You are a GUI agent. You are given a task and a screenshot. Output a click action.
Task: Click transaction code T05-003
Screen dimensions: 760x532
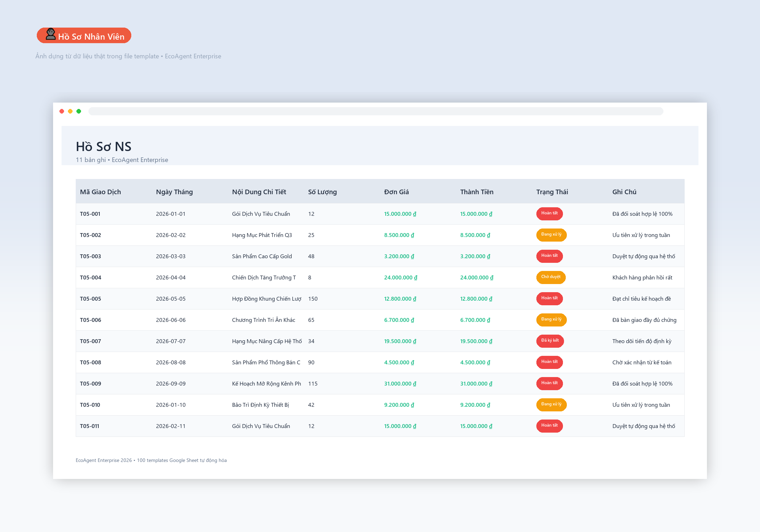(91, 256)
